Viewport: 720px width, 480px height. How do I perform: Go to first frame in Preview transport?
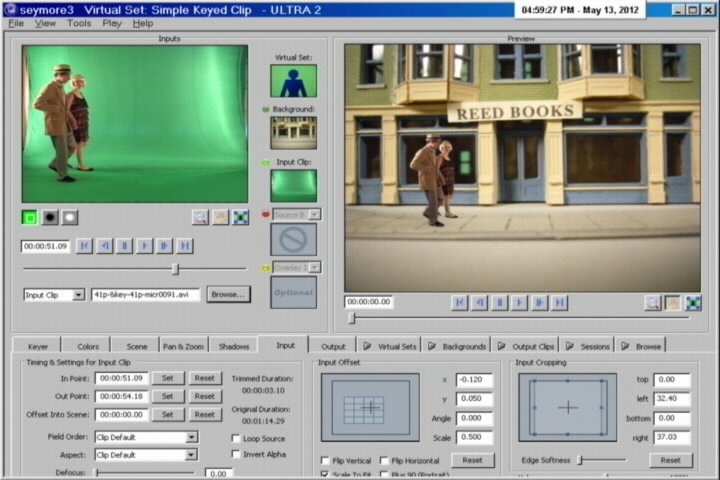point(460,302)
